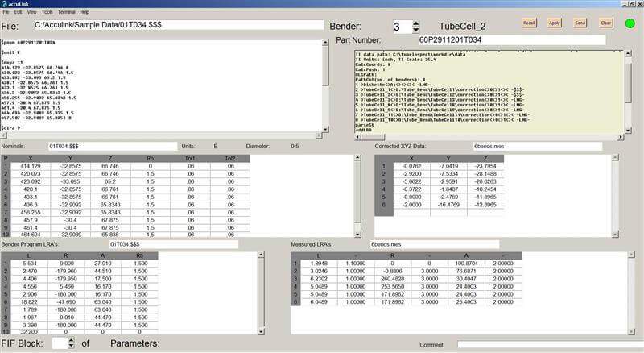Select Nominals Z value 67.875 in row 8

(110, 220)
